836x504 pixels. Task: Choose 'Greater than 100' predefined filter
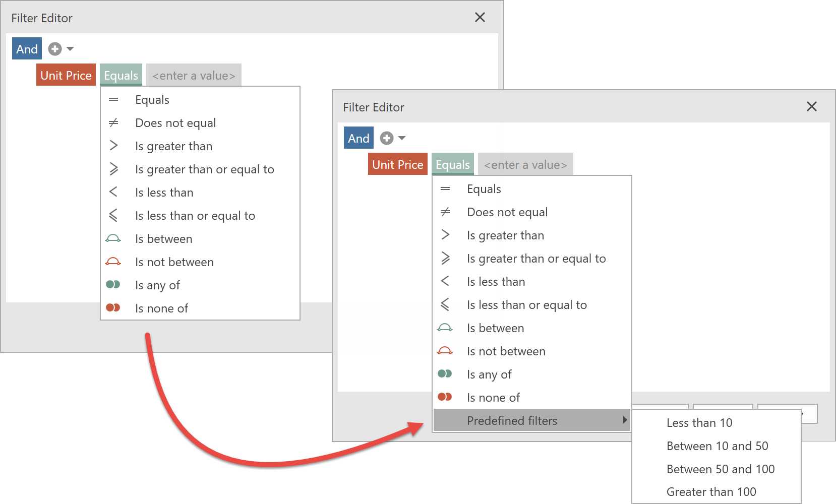tap(711, 492)
